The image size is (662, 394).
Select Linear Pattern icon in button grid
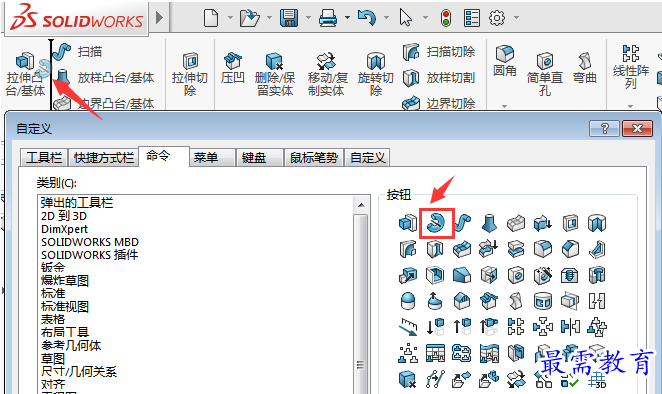[516, 327]
